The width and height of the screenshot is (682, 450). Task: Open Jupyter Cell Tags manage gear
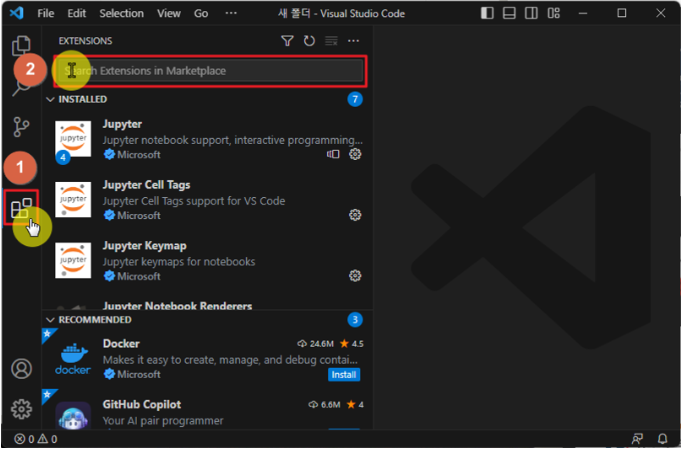pos(356,215)
